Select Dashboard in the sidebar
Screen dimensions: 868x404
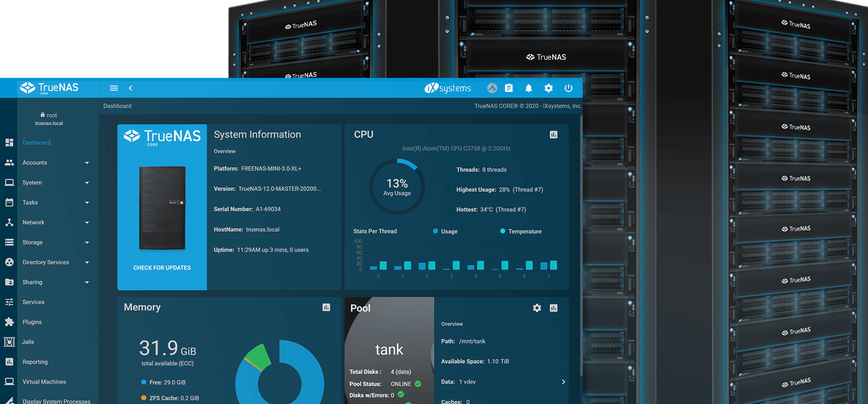(37, 143)
